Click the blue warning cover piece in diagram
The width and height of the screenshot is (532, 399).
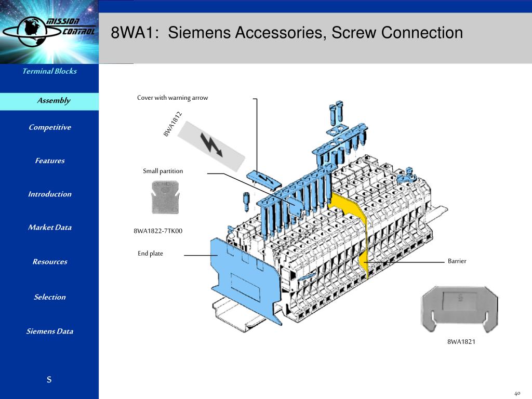263,179
